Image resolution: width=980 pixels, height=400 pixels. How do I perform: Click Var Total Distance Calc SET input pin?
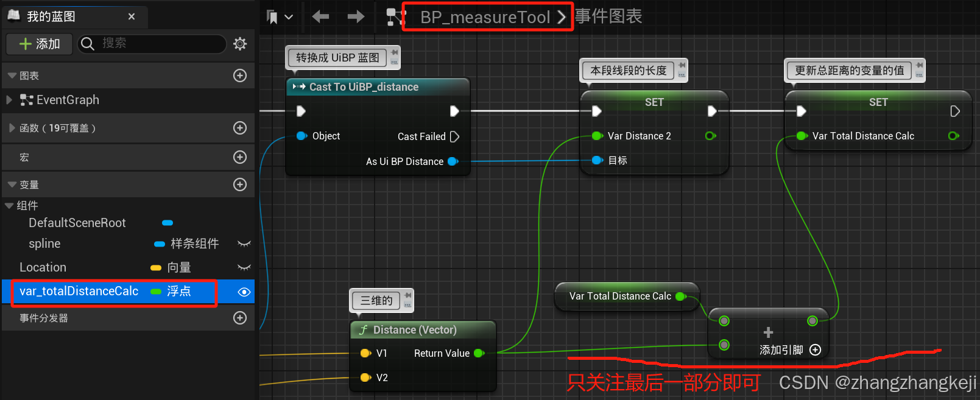click(x=802, y=136)
